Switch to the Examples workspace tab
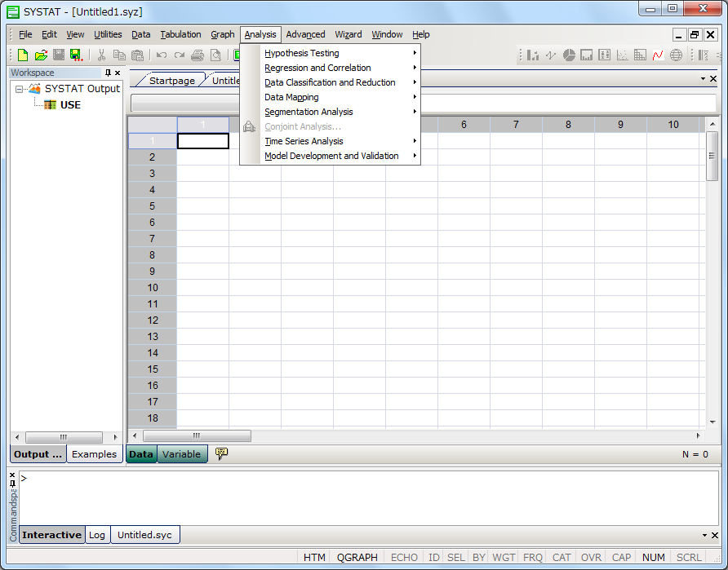This screenshot has height=570, width=728. point(94,454)
